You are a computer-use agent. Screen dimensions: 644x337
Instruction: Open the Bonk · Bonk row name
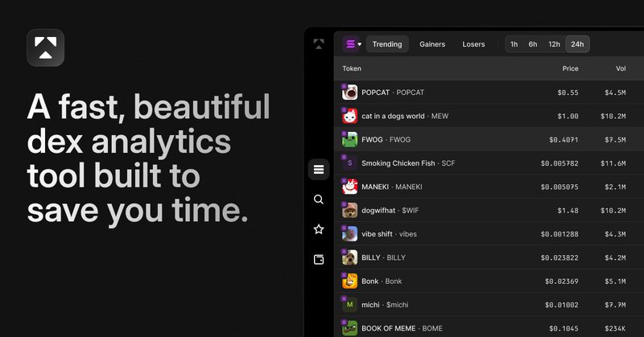(x=382, y=282)
